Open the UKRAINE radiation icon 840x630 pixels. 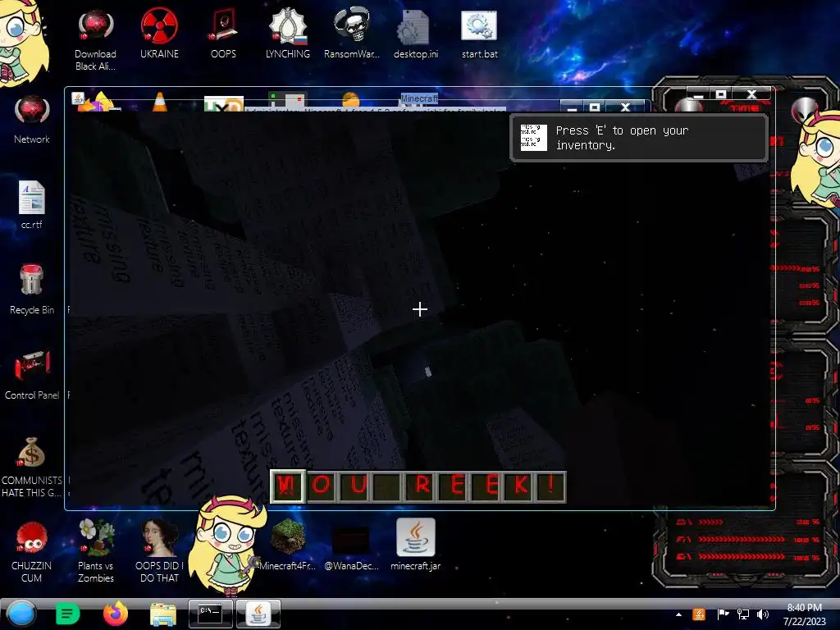point(159,34)
